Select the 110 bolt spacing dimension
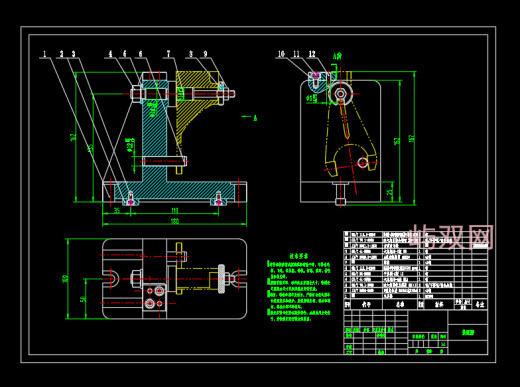This screenshot has height=387, width=520. (x=175, y=210)
